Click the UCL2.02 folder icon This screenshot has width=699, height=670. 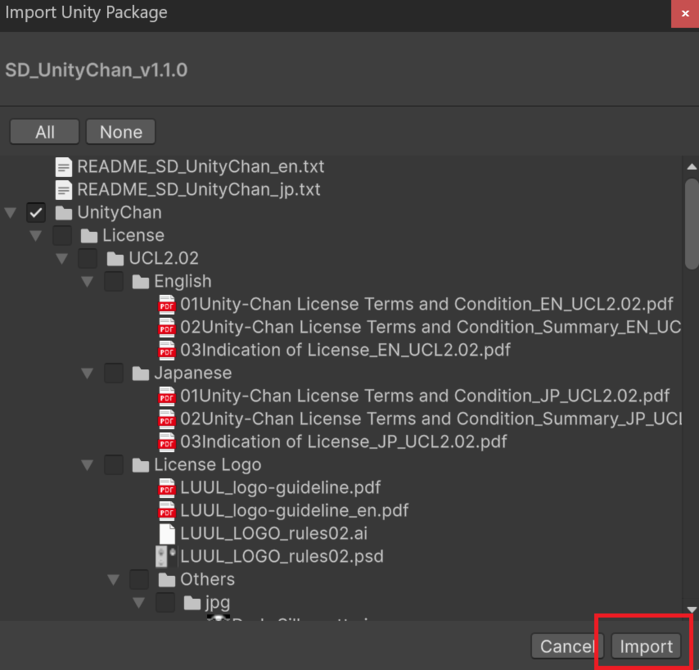click(x=115, y=259)
